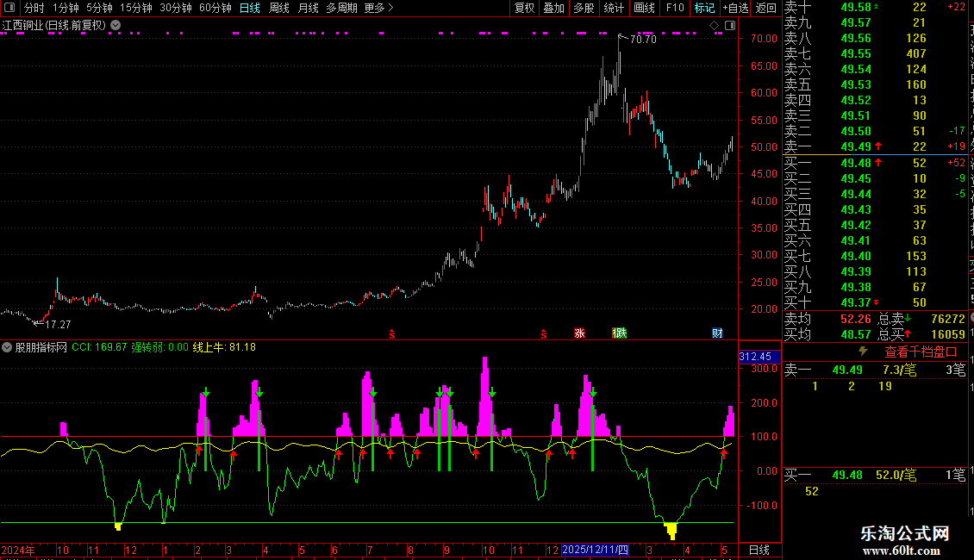Image resolution: width=974 pixels, height=560 pixels.
Task: Click the 70.70 high price label
Action: pyautogui.click(x=643, y=39)
